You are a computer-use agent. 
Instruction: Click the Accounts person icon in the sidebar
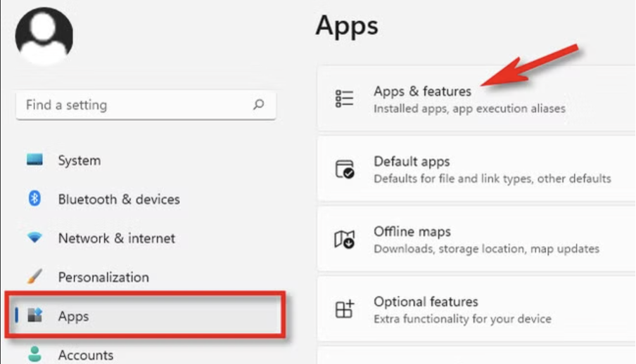pos(34,353)
